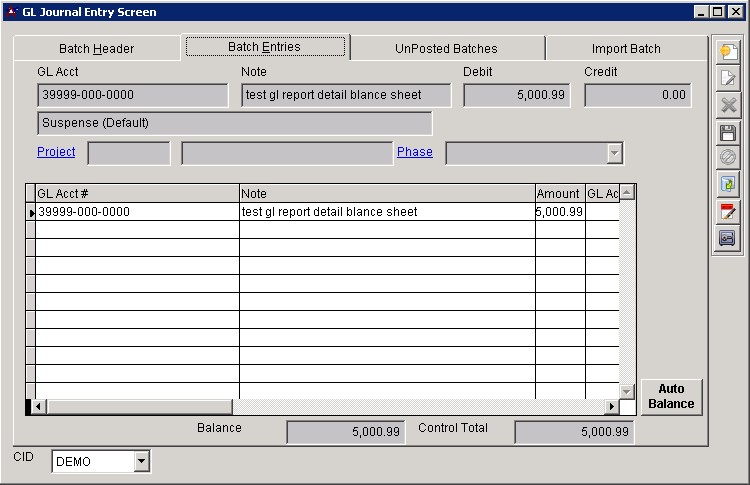The image size is (750, 485).
Task: Click the Delete X icon
Action: (727, 105)
